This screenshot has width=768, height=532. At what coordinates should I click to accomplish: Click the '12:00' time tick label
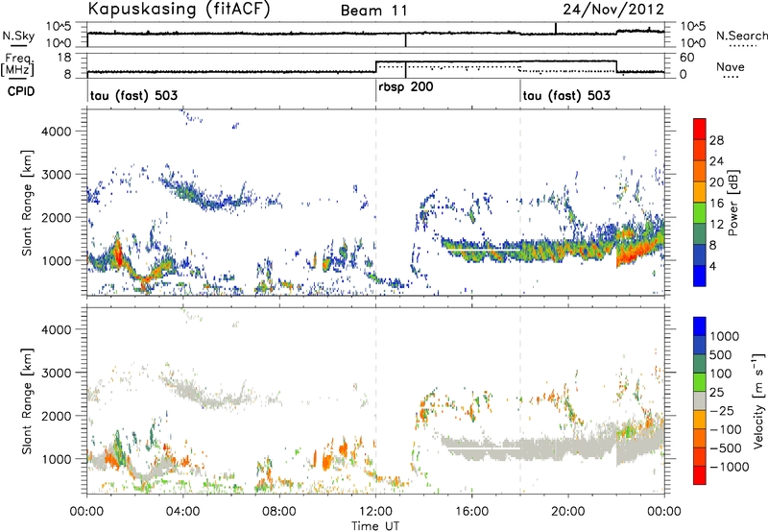coord(375,512)
